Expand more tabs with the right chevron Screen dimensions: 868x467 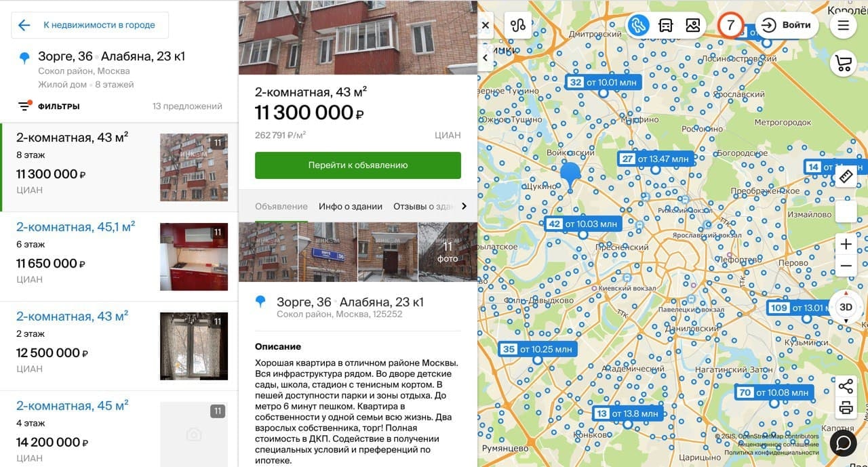click(x=465, y=206)
